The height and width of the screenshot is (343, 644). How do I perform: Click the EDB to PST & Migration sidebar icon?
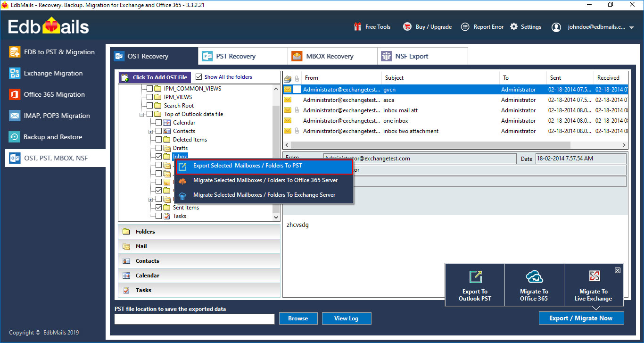15,52
